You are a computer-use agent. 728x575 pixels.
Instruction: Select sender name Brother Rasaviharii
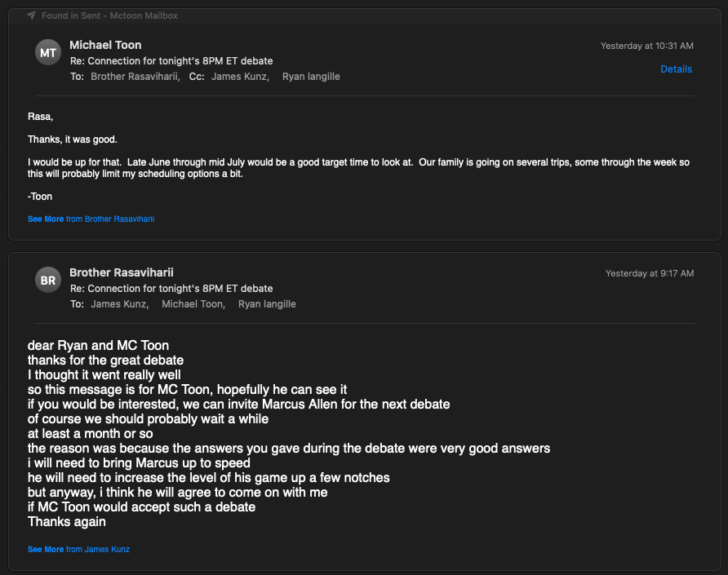(122, 272)
